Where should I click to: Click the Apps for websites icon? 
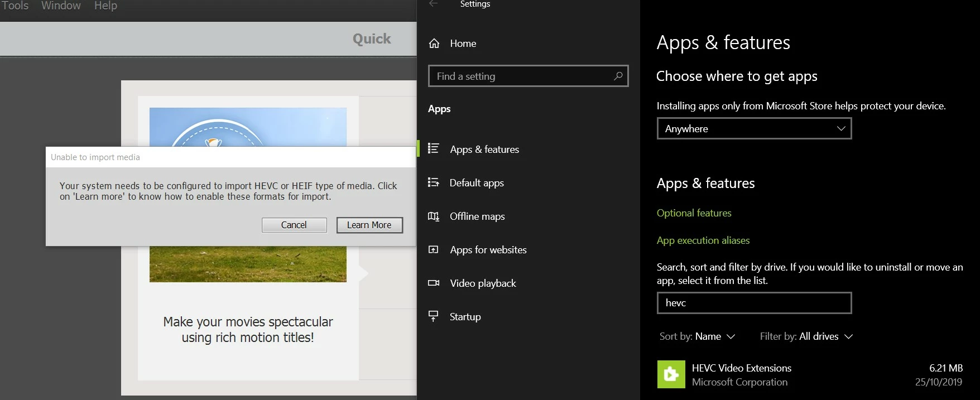click(x=433, y=249)
